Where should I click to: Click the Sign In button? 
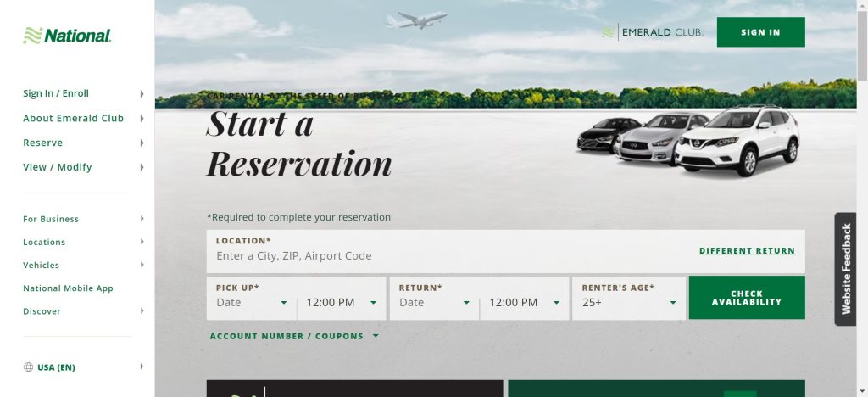pos(760,32)
